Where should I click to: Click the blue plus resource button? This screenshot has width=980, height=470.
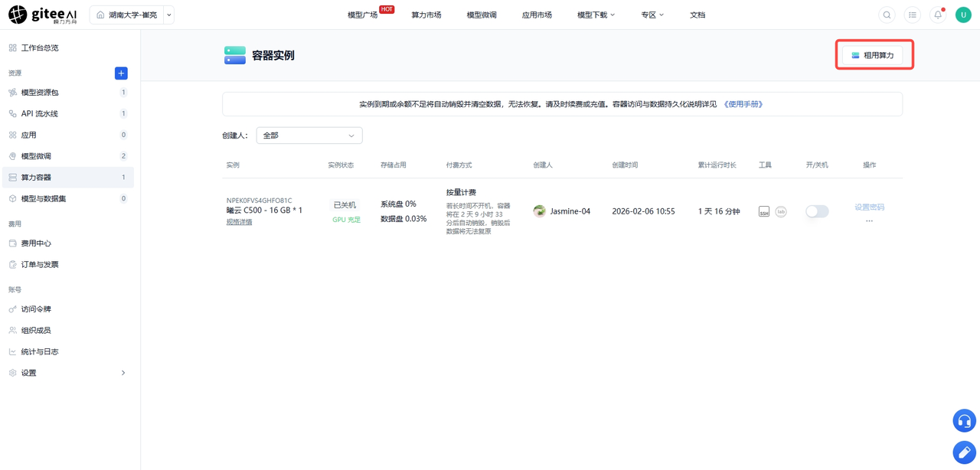(121, 73)
